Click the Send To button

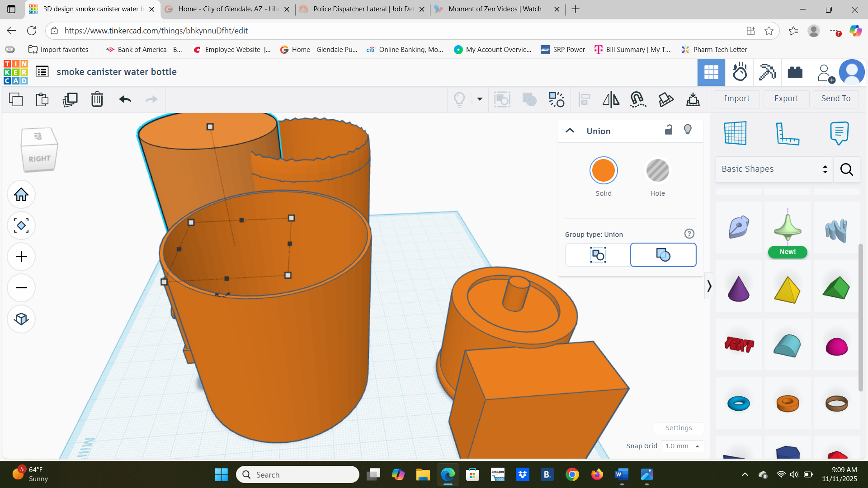[836, 99]
